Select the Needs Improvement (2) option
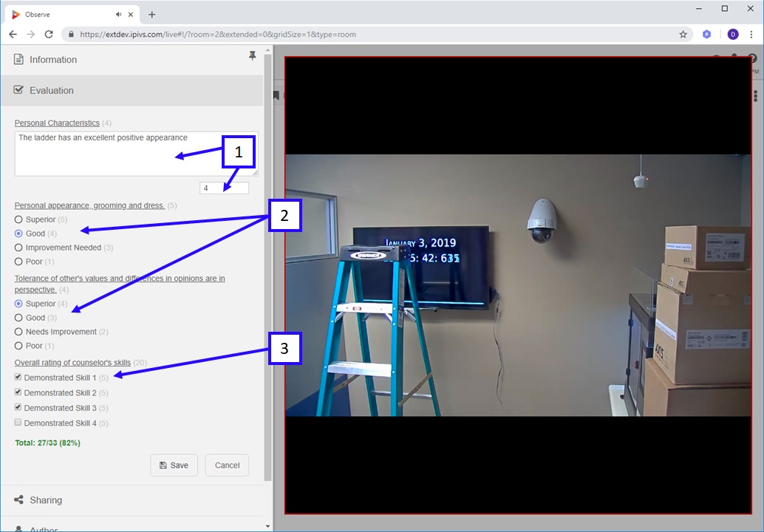The height and width of the screenshot is (532, 764). 18,332
